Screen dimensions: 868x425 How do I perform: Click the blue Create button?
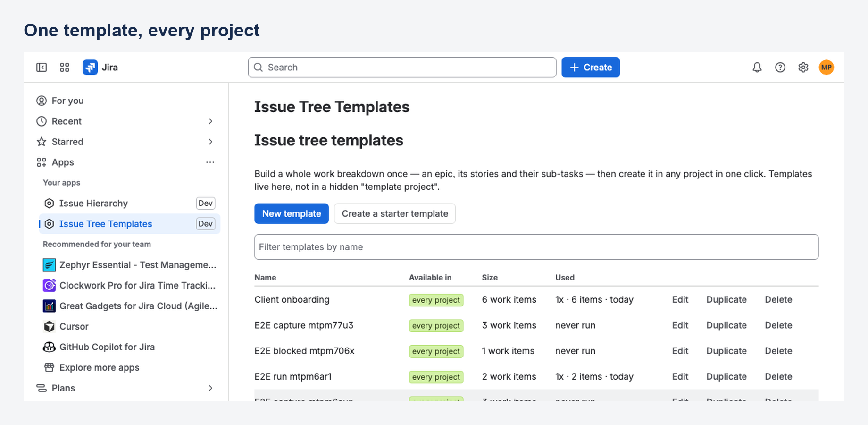coord(591,68)
